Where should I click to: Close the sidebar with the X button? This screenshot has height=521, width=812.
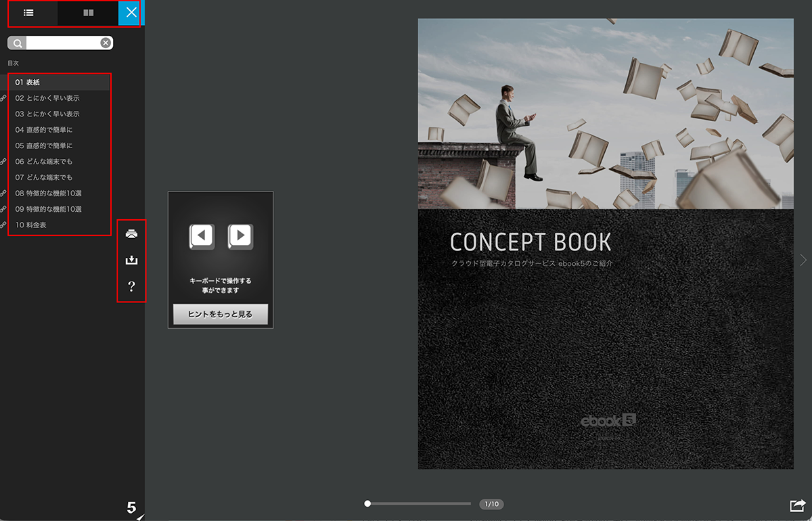pos(131,13)
